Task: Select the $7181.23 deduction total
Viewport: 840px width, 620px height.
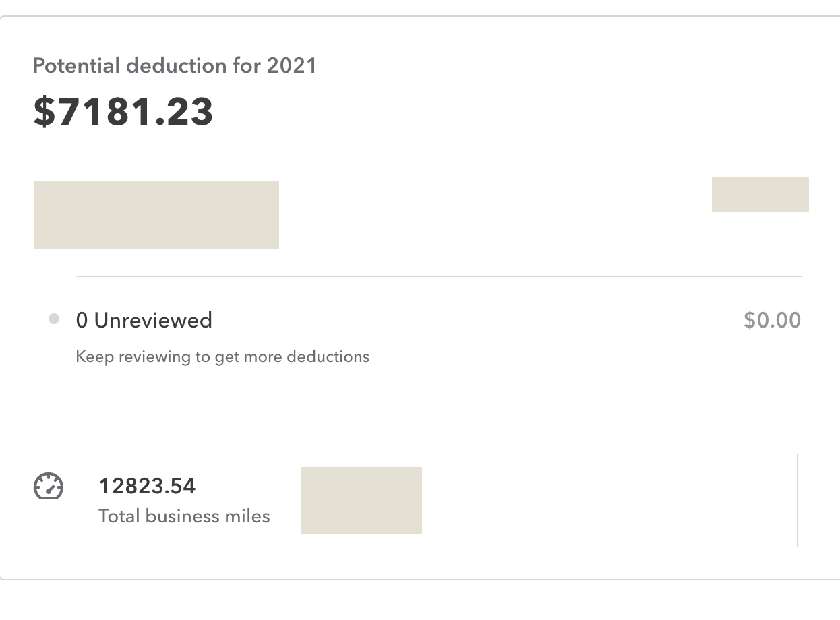Action: click(x=123, y=112)
